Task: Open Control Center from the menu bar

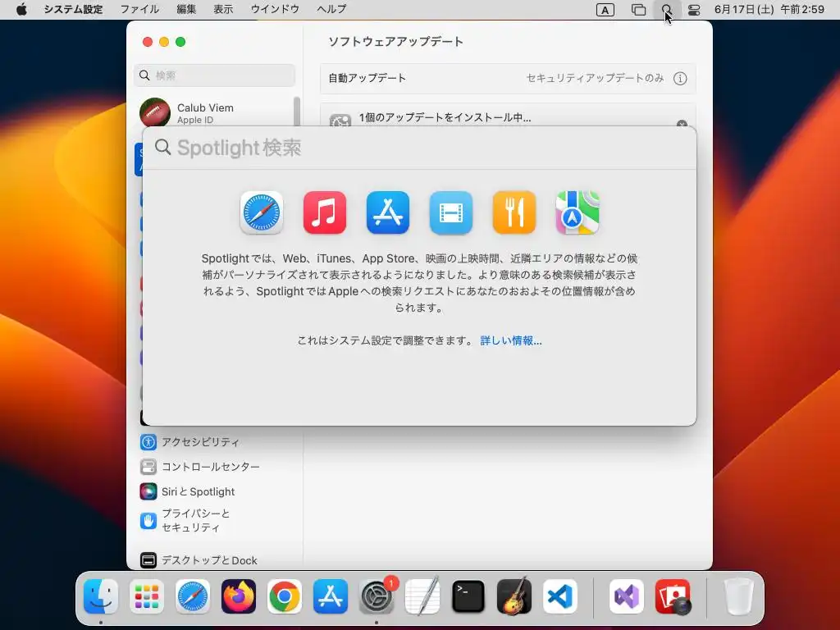Action: 694,10
